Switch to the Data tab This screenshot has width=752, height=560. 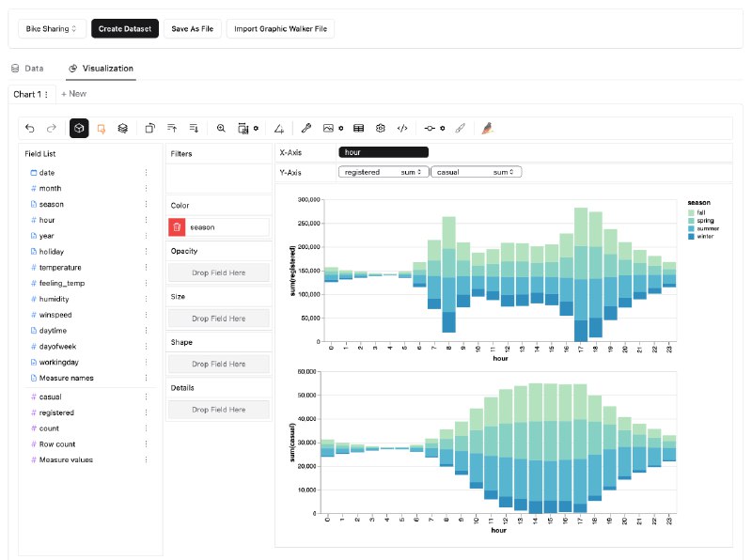pos(27,69)
